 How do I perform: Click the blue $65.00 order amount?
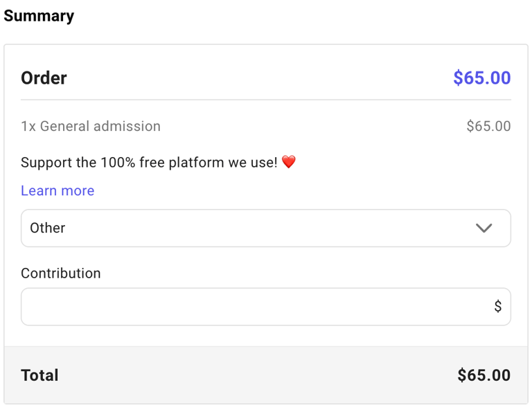click(482, 78)
